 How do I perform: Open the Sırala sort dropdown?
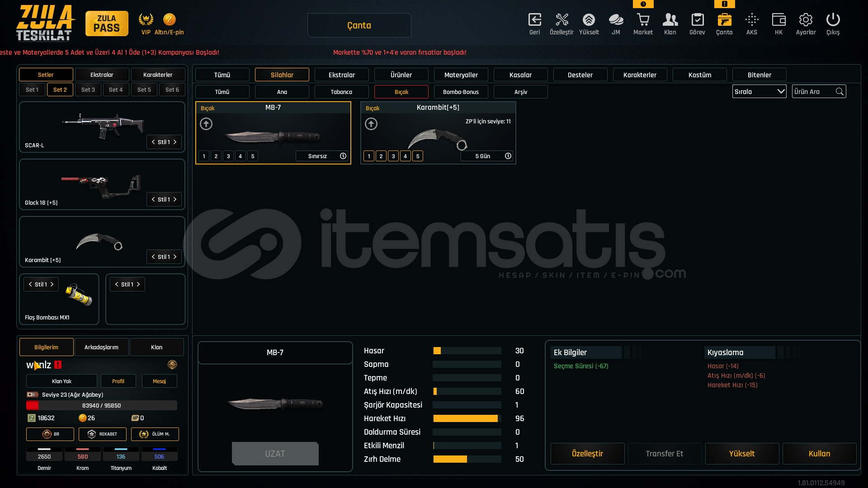pyautogui.click(x=759, y=92)
